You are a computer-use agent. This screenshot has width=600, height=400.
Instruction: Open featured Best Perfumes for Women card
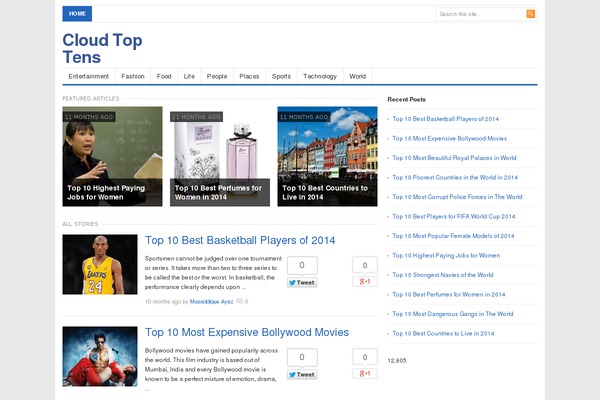[220, 156]
